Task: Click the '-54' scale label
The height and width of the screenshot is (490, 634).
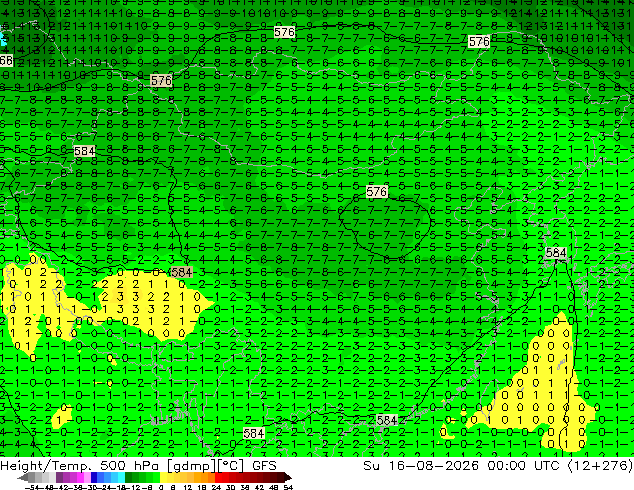Action: coord(32,487)
